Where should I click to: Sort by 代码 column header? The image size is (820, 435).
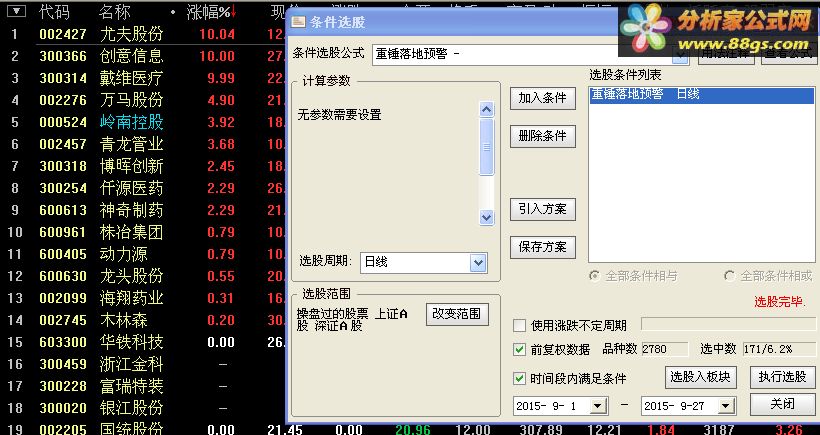[54, 12]
